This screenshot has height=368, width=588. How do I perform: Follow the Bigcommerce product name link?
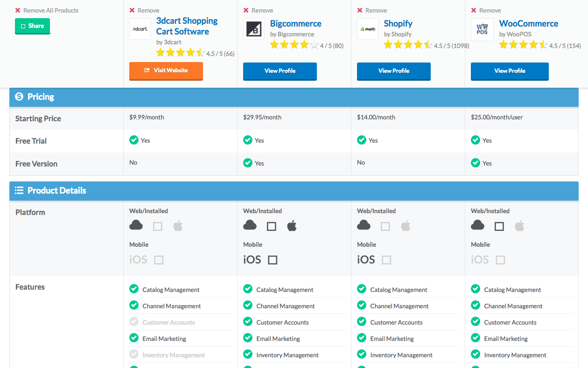(x=296, y=23)
